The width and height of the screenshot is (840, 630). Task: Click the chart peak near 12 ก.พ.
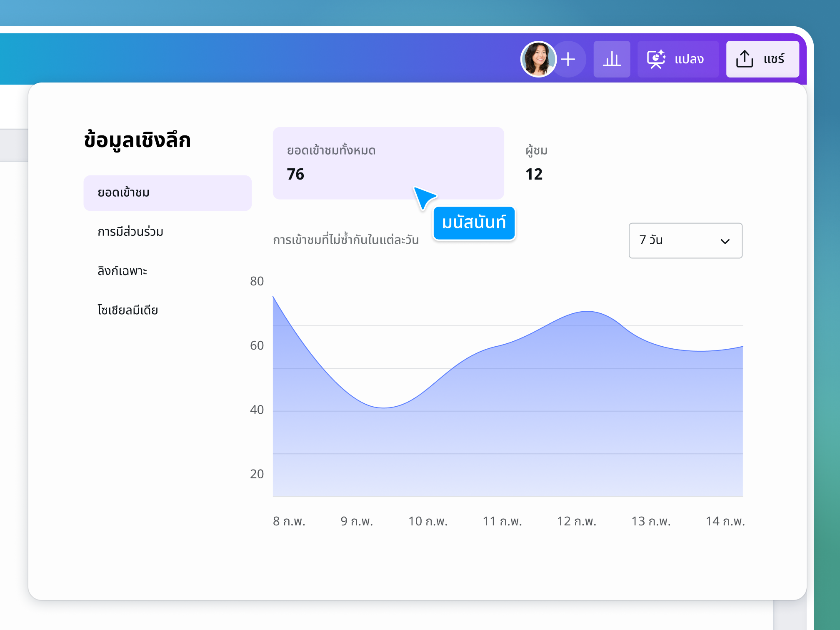click(587, 312)
